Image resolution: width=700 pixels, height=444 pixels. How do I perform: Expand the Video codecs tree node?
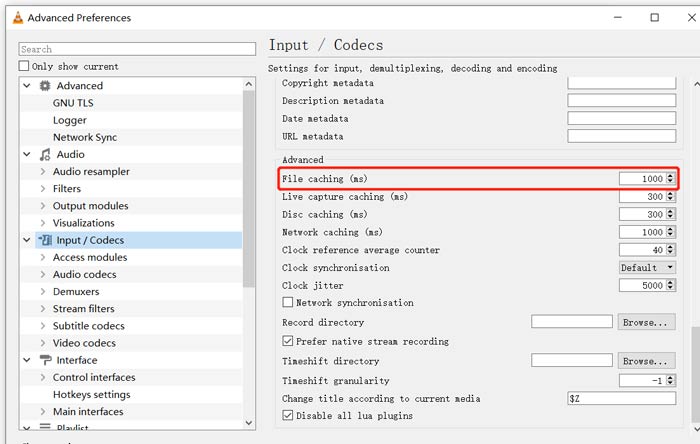(43, 343)
